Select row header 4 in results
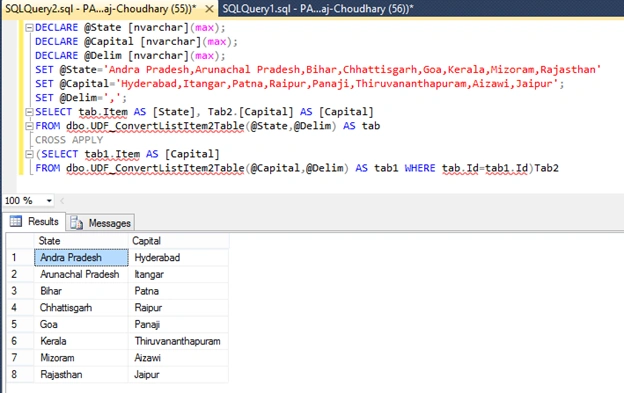 coord(20,307)
